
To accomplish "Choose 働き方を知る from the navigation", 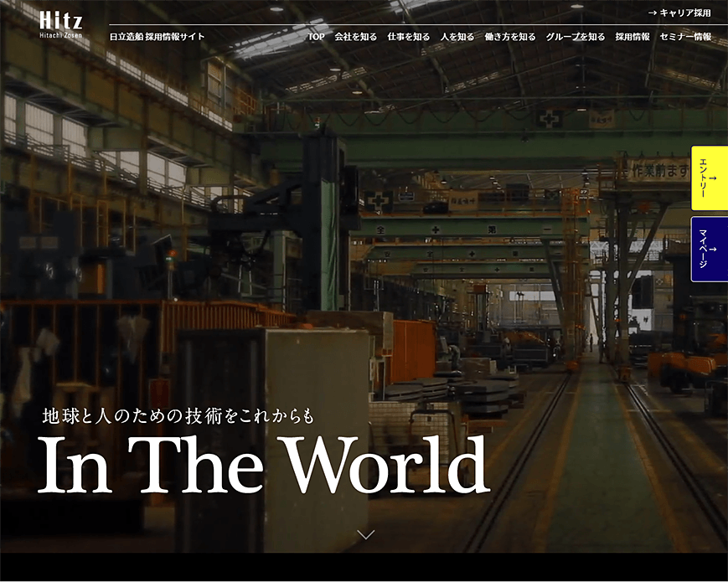I will click(x=509, y=37).
